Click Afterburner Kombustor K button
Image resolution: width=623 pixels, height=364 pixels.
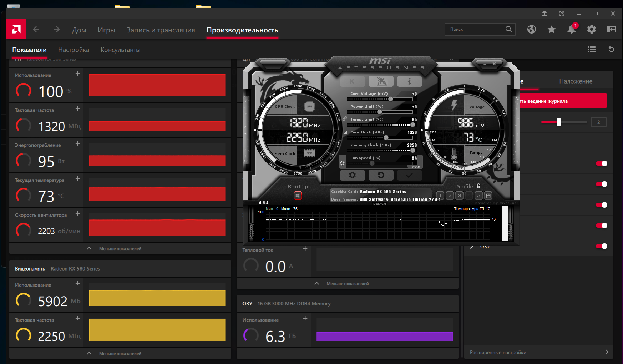tap(352, 81)
